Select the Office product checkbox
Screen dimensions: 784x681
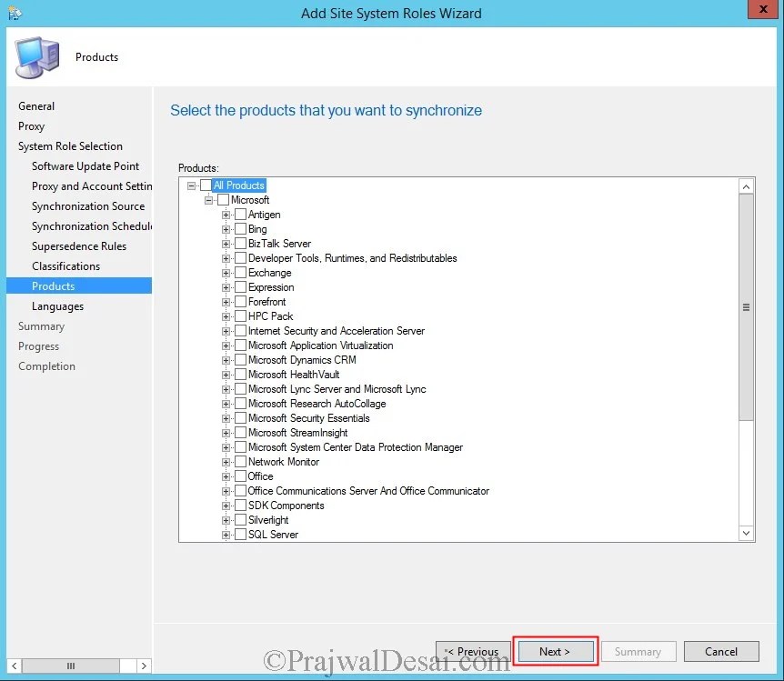click(239, 476)
